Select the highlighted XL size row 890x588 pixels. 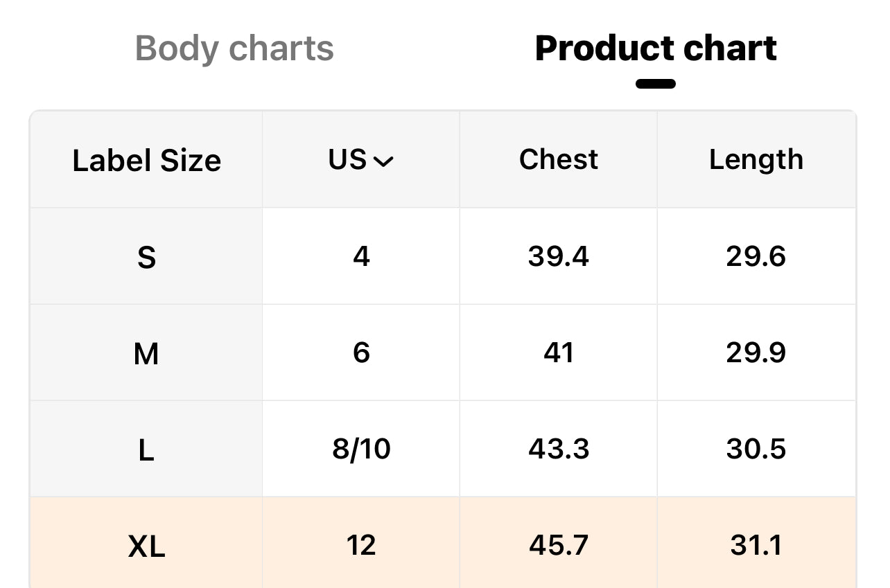coord(146,546)
